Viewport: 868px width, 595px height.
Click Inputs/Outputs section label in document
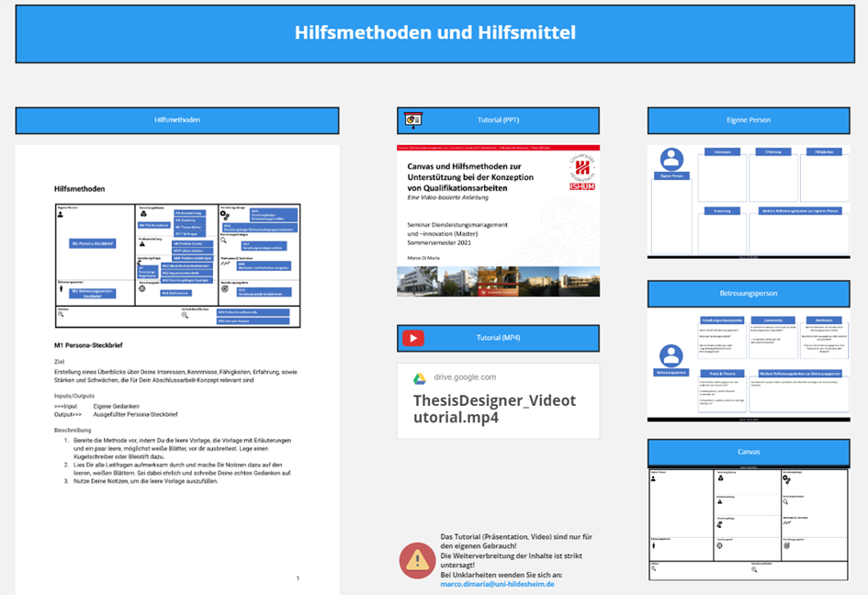[x=74, y=396]
